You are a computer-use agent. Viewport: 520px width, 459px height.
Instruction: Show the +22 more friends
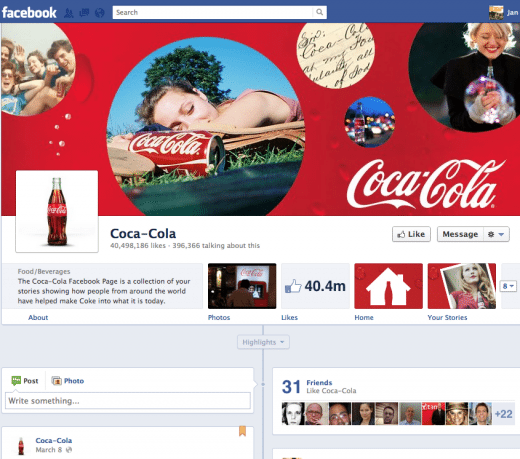tap(503, 414)
